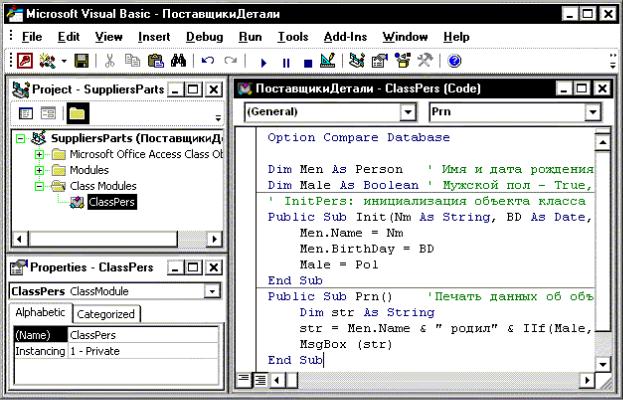Select SuppliersParts project root item
623x400 pixels.
pyautogui.click(x=137, y=138)
